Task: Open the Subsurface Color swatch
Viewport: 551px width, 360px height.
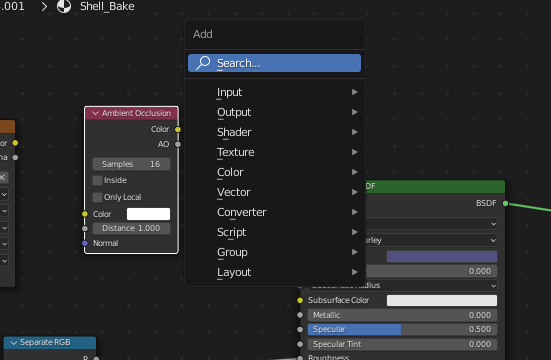Action: [442, 300]
